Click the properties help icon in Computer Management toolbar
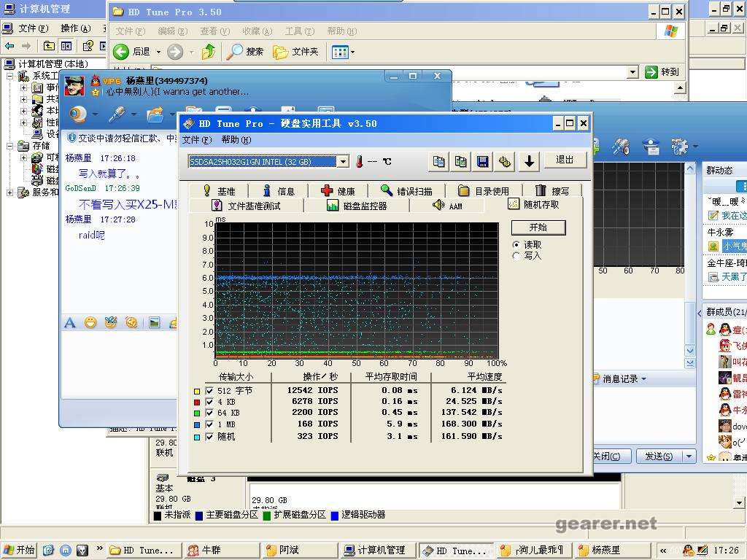This screenshot has width=747, height=560. click(88, 46)
